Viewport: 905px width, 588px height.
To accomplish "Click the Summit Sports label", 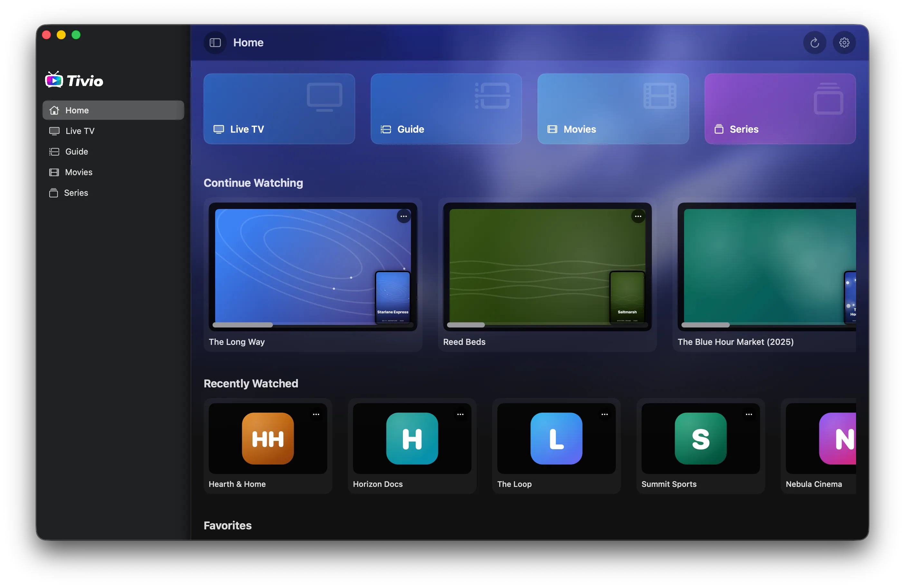I will [x=669, y=484].
